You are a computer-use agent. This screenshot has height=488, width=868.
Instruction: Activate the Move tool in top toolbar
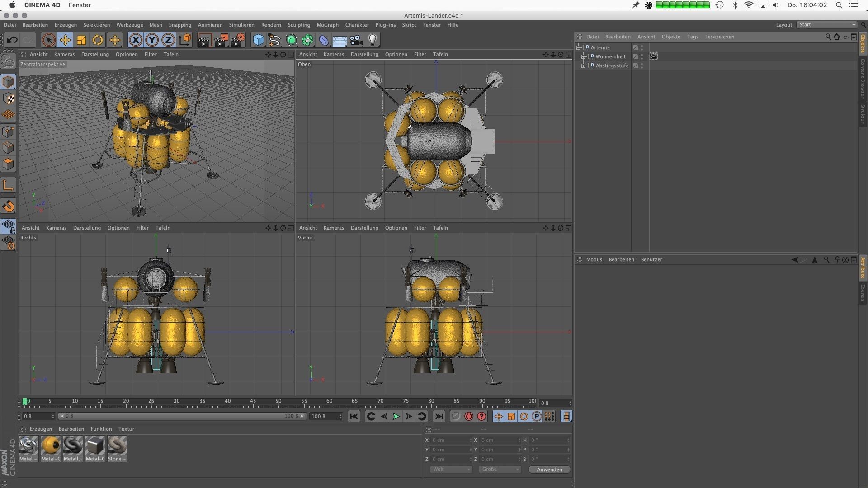coord(65,40)
